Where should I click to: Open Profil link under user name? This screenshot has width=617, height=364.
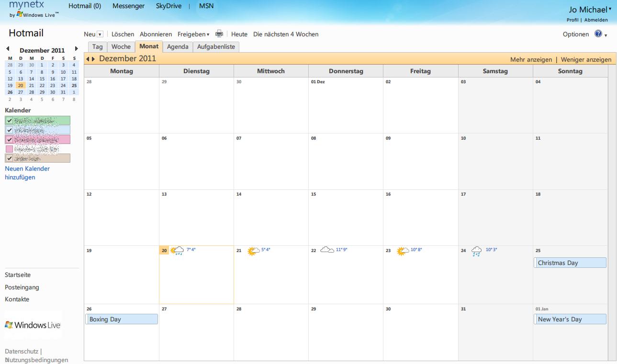[572, 20]
